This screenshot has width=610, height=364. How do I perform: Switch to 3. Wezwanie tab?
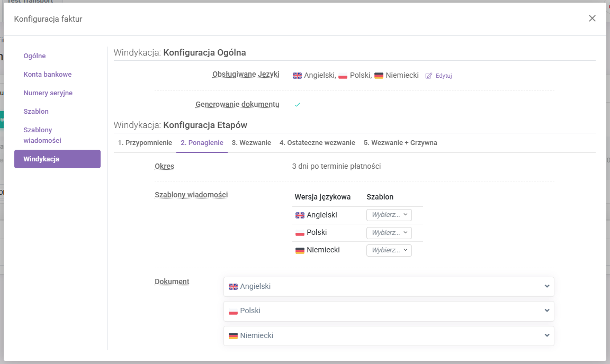(x=252, y=143)
